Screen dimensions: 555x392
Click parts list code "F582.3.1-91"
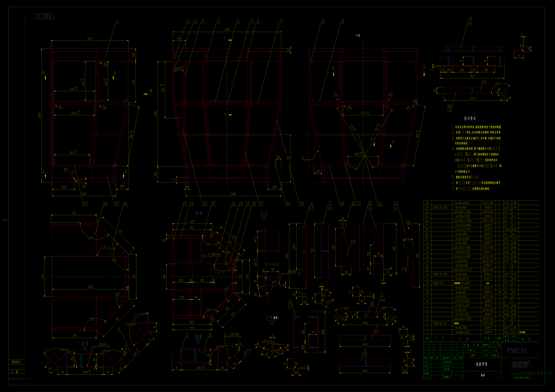click(x=440, y=323)
